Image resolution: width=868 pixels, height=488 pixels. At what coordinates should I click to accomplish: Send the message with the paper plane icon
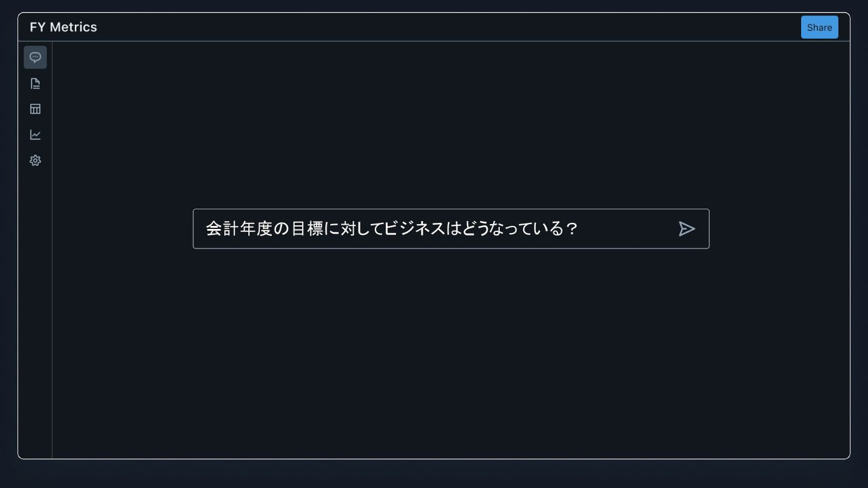tap(687, 229)
